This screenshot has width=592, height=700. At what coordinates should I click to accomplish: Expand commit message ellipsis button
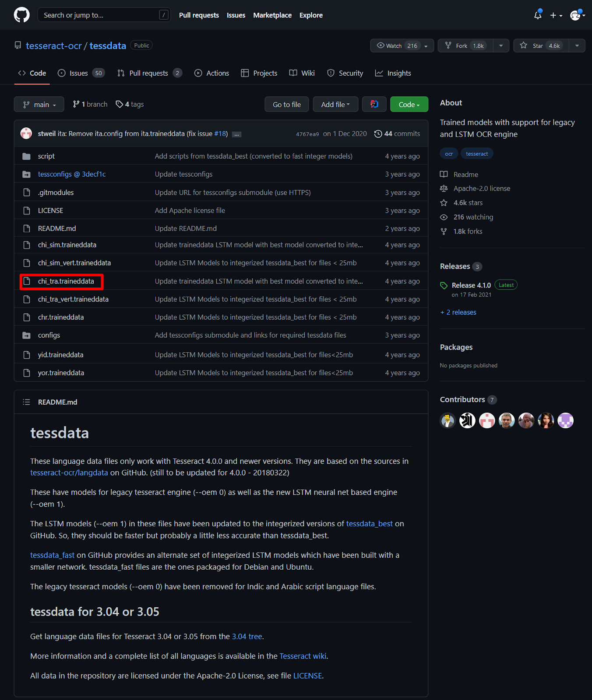click(236, 134)
